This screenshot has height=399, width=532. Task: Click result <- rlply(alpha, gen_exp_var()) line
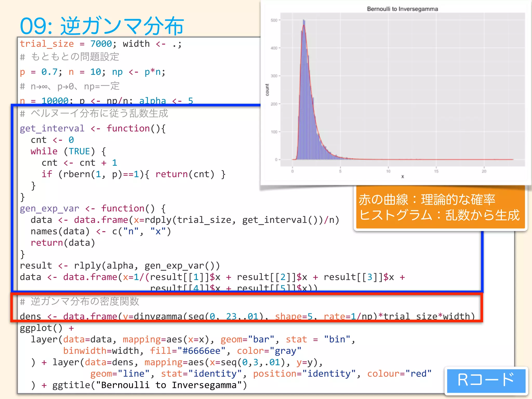(120, 265)
